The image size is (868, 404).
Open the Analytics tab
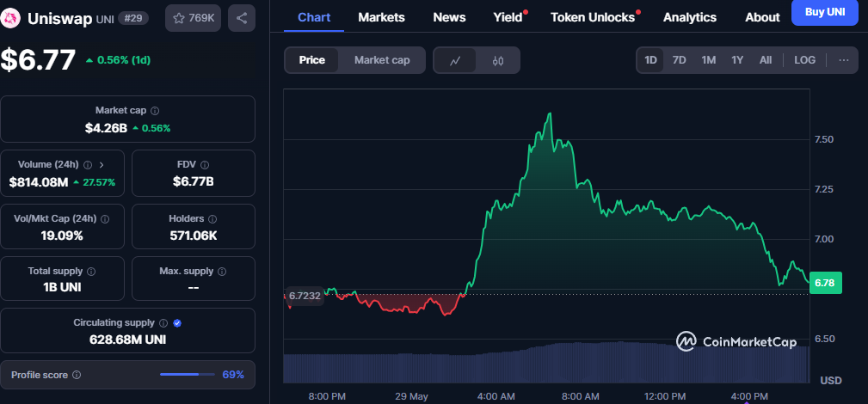point(690,18)
